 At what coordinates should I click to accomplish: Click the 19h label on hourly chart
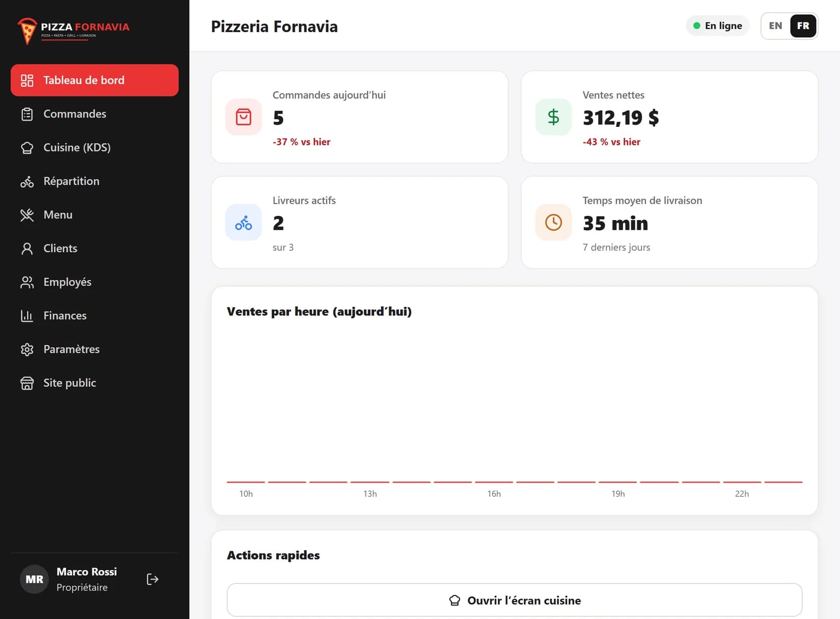tap(618, 494)
